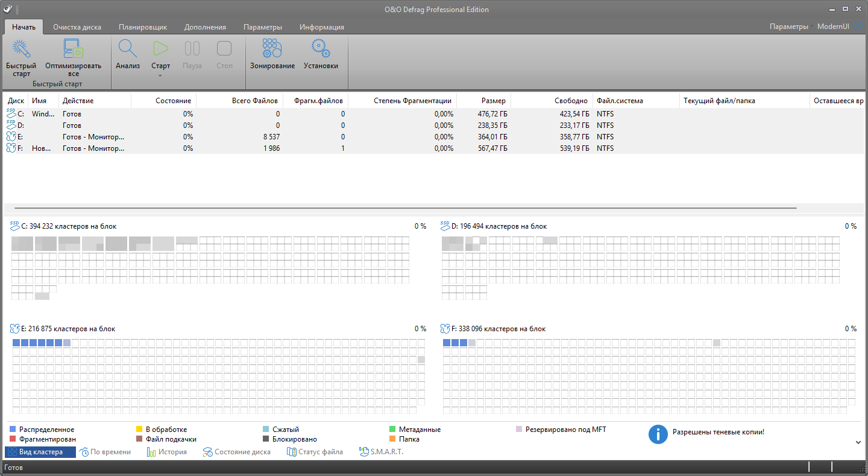Click the Папка orange swatch
Screen dimensions: 868x476
tap(392, 439)
